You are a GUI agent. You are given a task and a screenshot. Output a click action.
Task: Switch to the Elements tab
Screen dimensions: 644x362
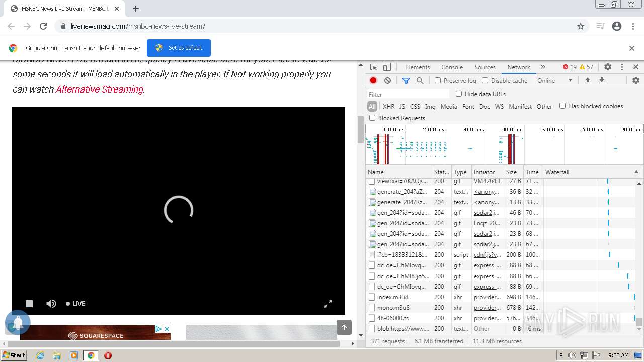click(x=418, y=67)
